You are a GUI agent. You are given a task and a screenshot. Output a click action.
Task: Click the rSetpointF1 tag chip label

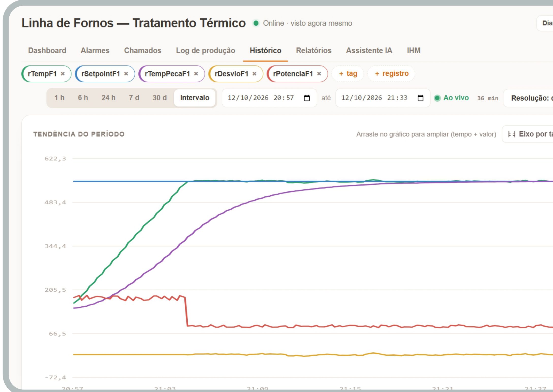[101, 74]
